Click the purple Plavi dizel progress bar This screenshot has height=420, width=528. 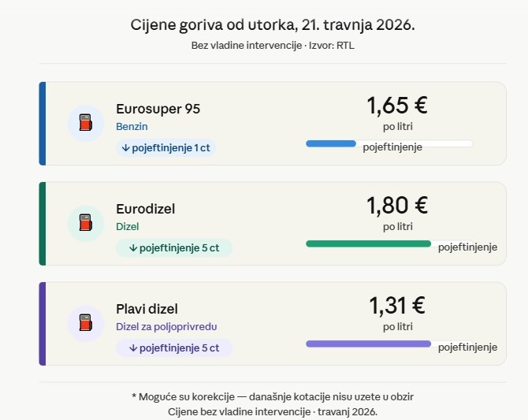click(368, 344)
